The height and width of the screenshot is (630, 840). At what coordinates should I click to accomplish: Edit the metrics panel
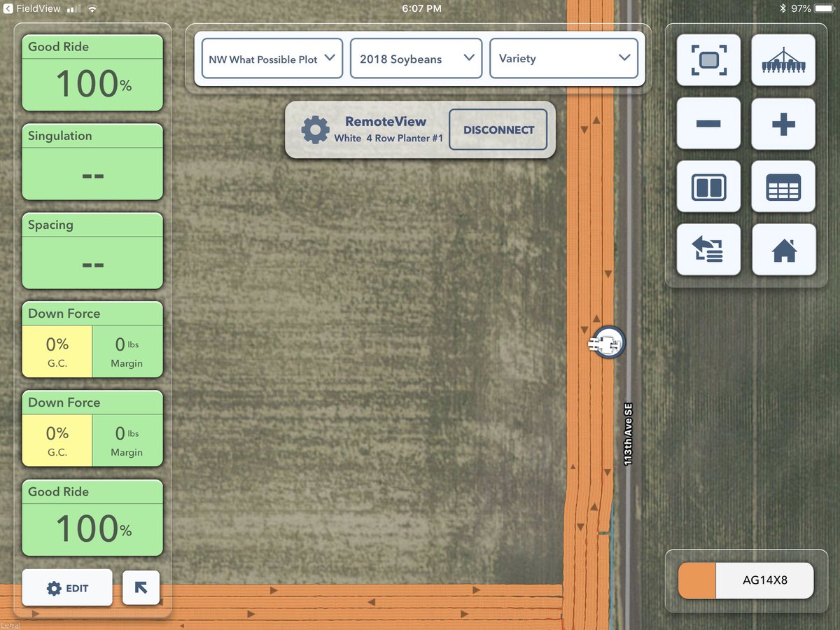pos(67,588)
